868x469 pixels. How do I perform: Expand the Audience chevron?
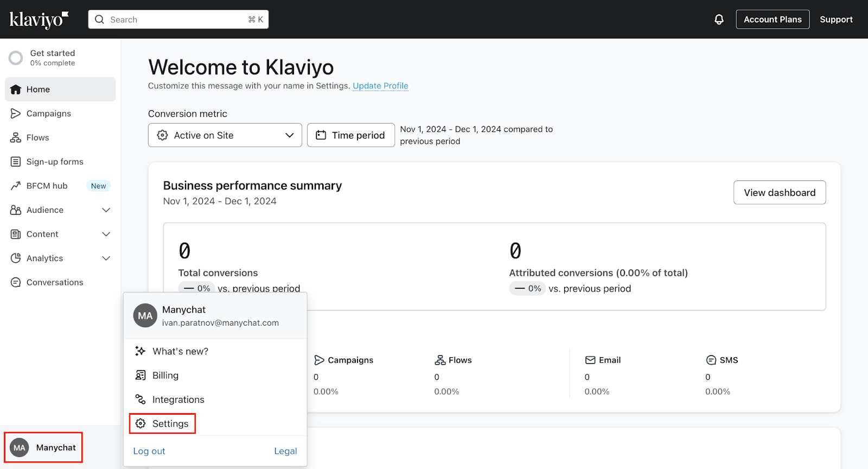coord(106,210)
